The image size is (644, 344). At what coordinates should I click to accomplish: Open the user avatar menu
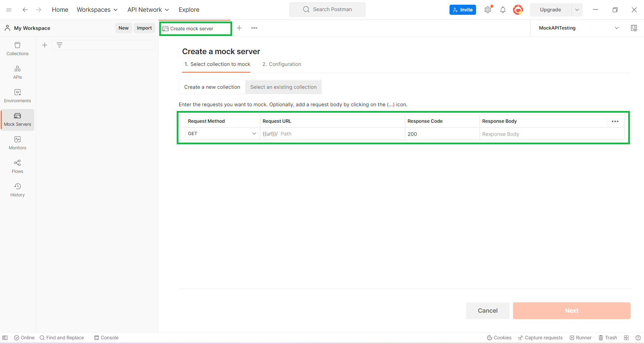point(518,10)
